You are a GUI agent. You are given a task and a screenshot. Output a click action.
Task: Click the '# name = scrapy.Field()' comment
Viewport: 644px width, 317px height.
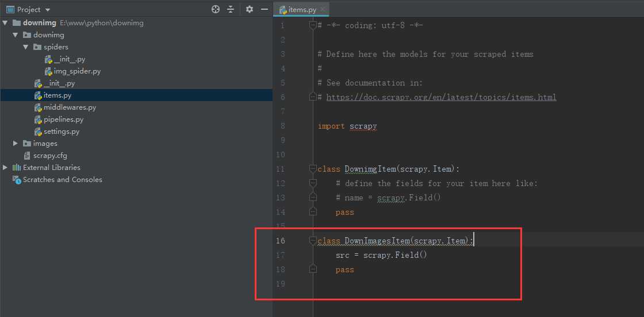(x=388, y=197)
